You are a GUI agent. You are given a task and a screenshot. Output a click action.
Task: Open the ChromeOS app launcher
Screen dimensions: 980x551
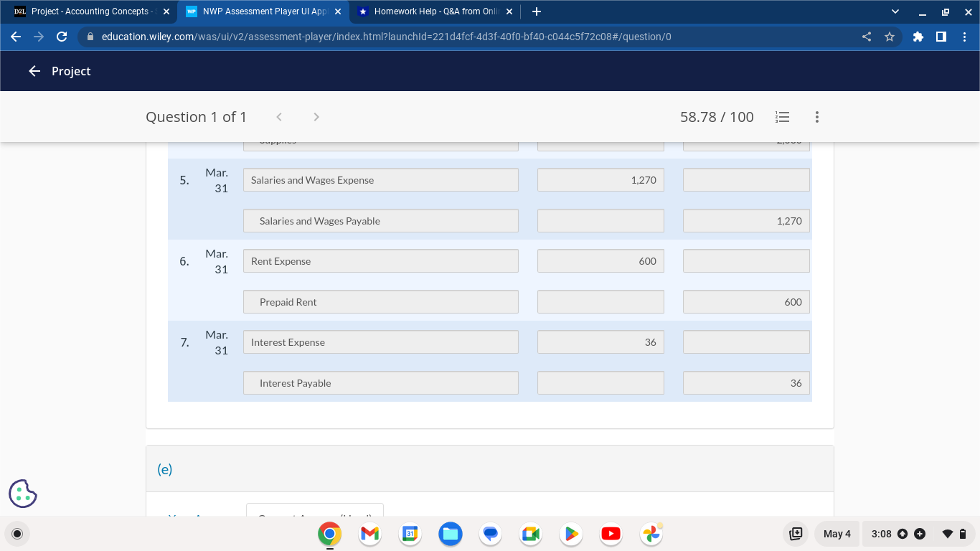pyautogui.click(x=17, y=534)
